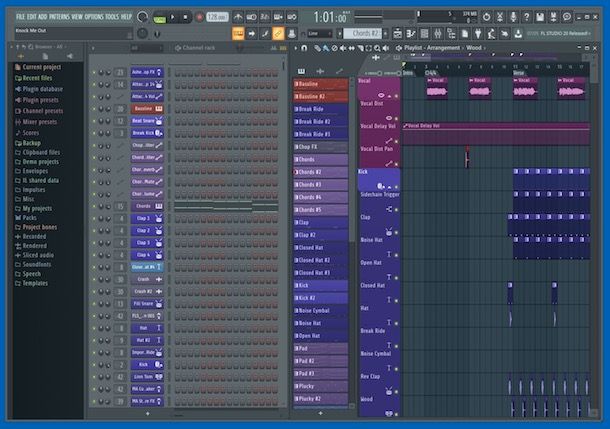
Task: Select the playlist slip tool
Action: click(351, 48)
